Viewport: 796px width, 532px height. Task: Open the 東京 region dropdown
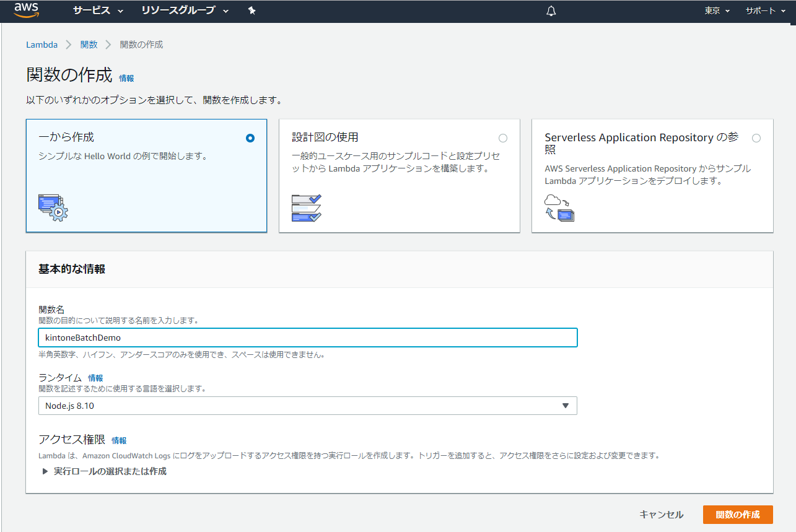[717, 11]
